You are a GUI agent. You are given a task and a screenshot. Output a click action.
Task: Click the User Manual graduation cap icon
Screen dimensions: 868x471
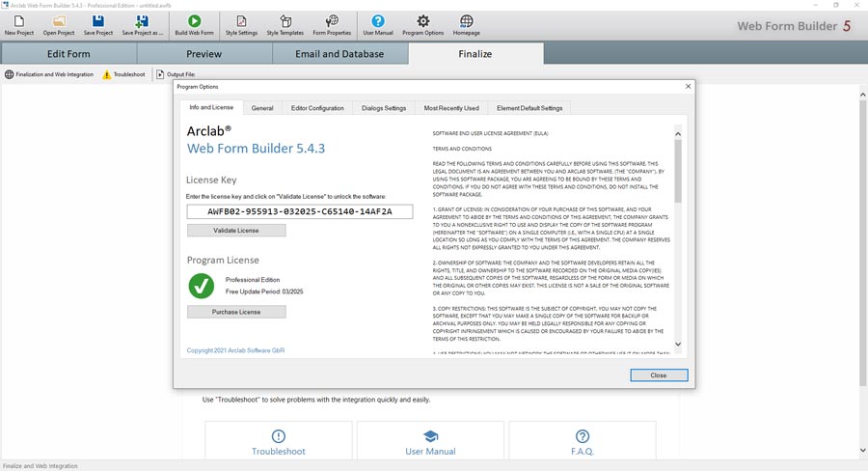point(430,436)
